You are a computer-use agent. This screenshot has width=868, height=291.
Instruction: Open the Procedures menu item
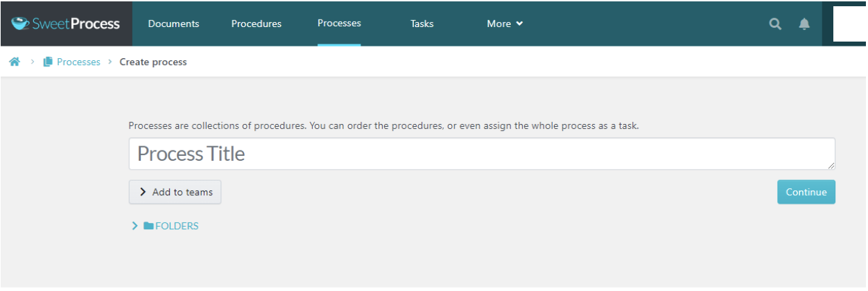tap(257, 24)
